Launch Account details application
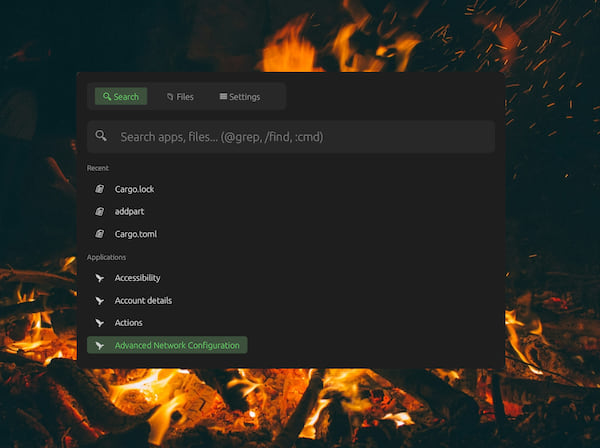Viewport: 600px width, 448px height. pos(143,300)
